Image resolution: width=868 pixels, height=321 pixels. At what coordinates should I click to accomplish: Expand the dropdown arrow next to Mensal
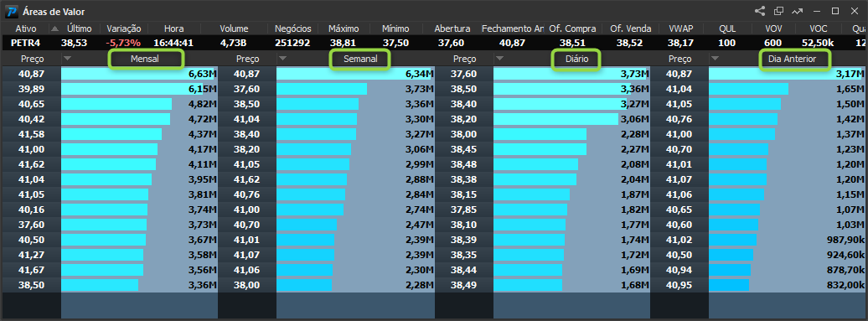click(67, 58)
